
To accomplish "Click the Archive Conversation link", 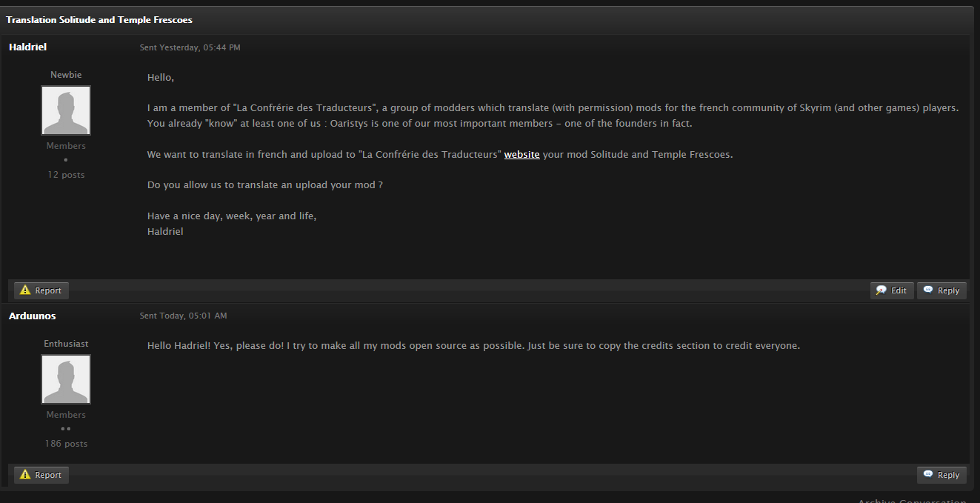I will tap(912, 500).
